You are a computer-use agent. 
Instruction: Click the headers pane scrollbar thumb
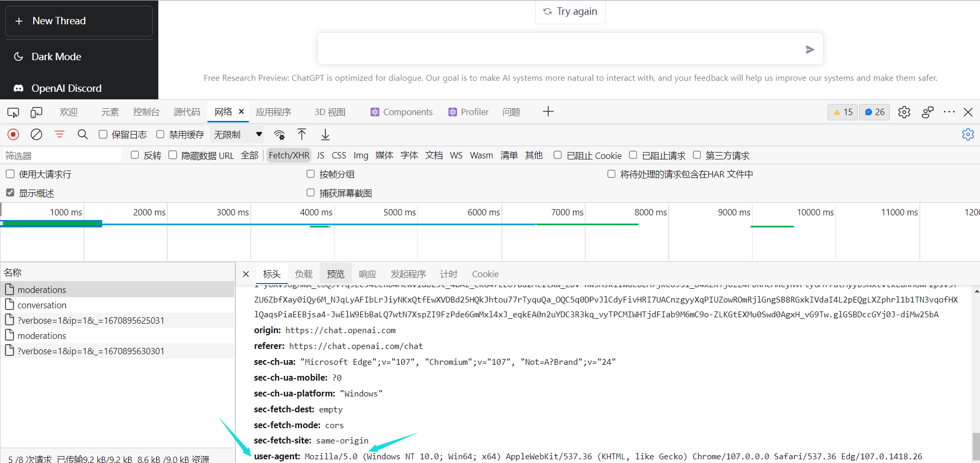pyautogui.click(x=976, y=447)
